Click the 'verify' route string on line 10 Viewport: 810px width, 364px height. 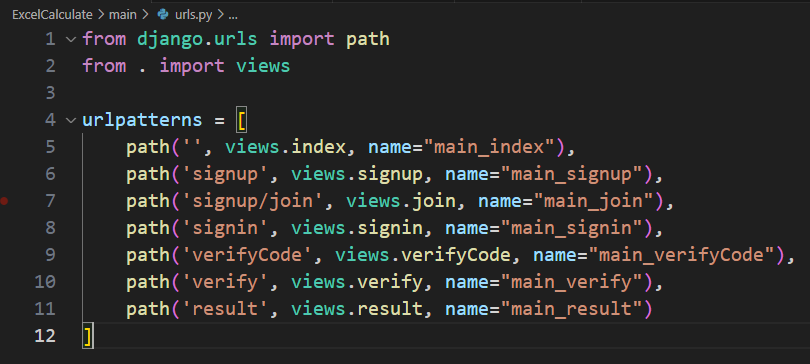point(225,282)
